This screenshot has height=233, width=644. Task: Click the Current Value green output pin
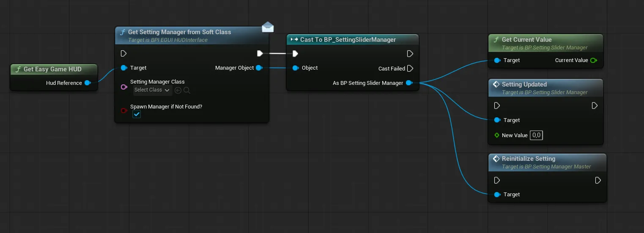pyautogui.click(x=593, y=60)
